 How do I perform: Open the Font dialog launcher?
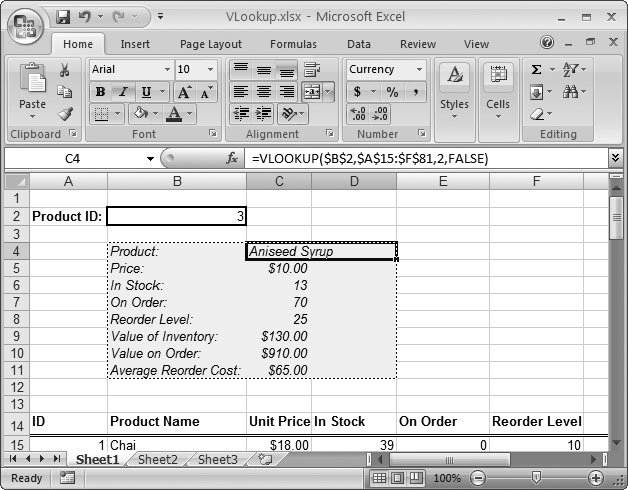[x=213, y=133]
